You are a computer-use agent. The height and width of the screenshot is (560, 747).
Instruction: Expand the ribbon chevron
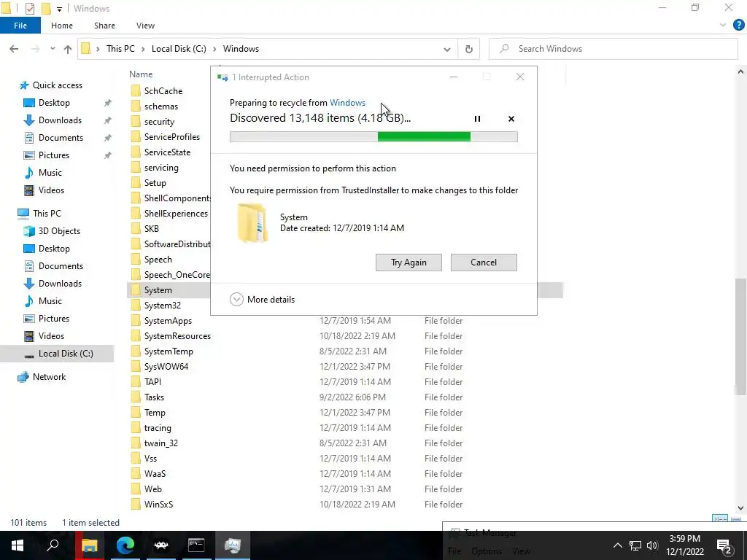723,26
